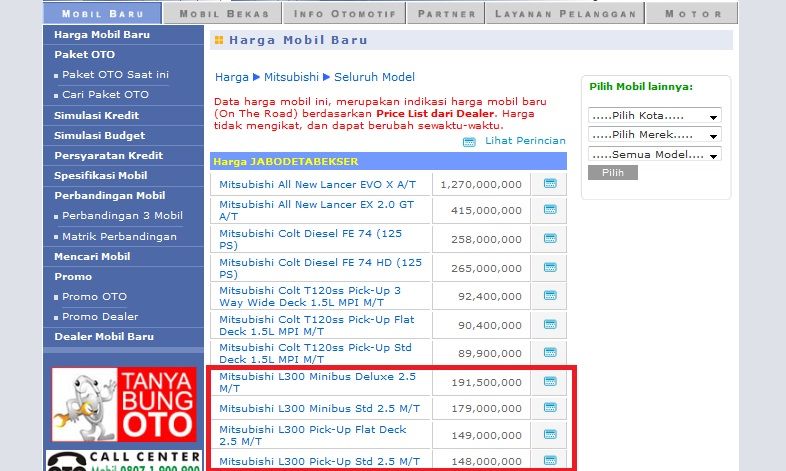Open the Motor tab

(x=693, y=14)
